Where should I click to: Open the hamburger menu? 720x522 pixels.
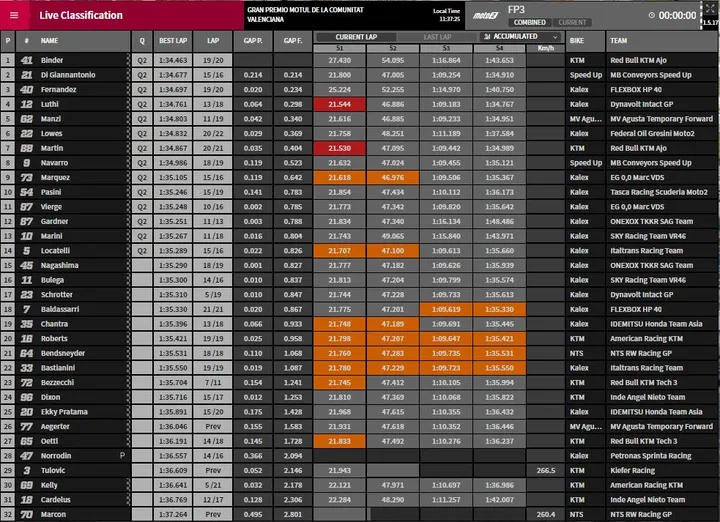14,15
